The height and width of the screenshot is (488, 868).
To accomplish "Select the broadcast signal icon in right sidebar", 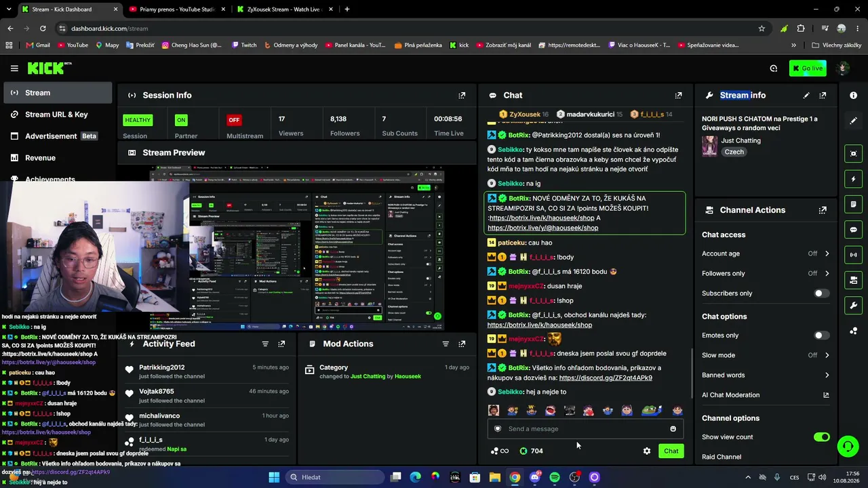I will click(853, 255).
